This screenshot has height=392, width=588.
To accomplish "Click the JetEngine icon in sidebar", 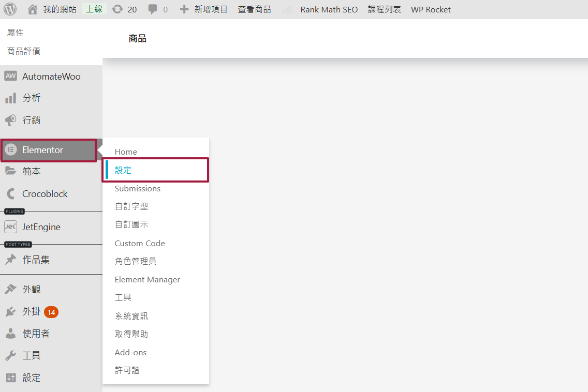I will click(10, 227).
